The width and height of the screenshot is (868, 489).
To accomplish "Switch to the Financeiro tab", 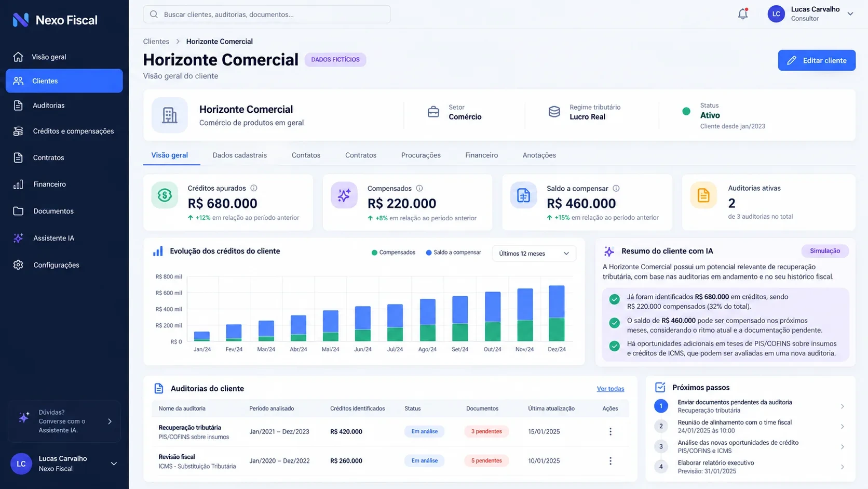I will click(482, 155).
